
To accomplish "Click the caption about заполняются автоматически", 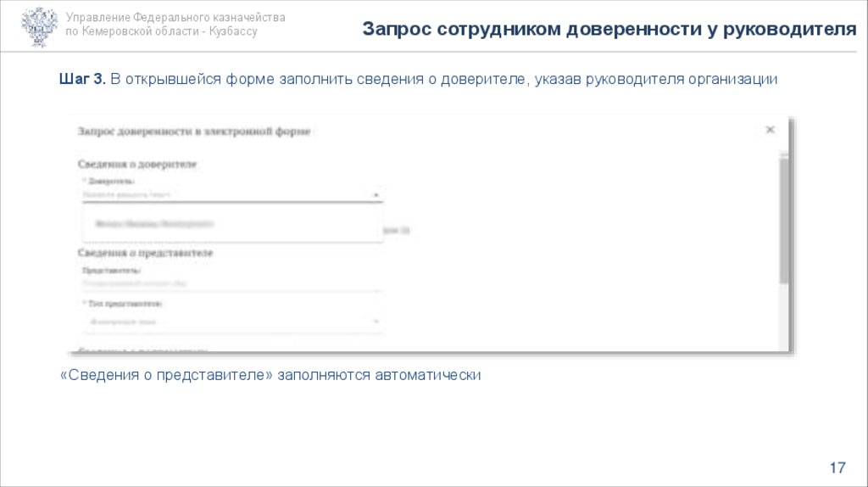I will [x=271, y=374].
